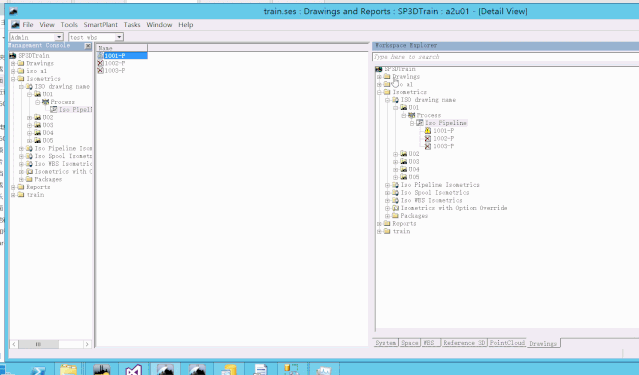Switch to the PointCloud tab
Viewport: 639px width, 375px height.
(507, 343)
